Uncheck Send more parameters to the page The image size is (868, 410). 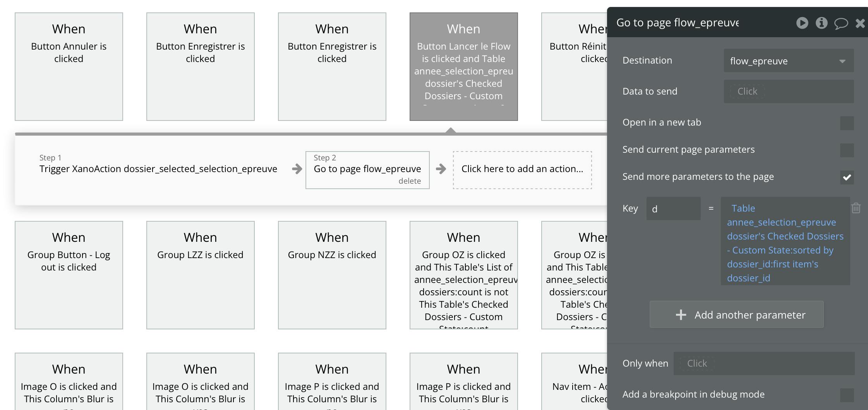click(847, 177)
